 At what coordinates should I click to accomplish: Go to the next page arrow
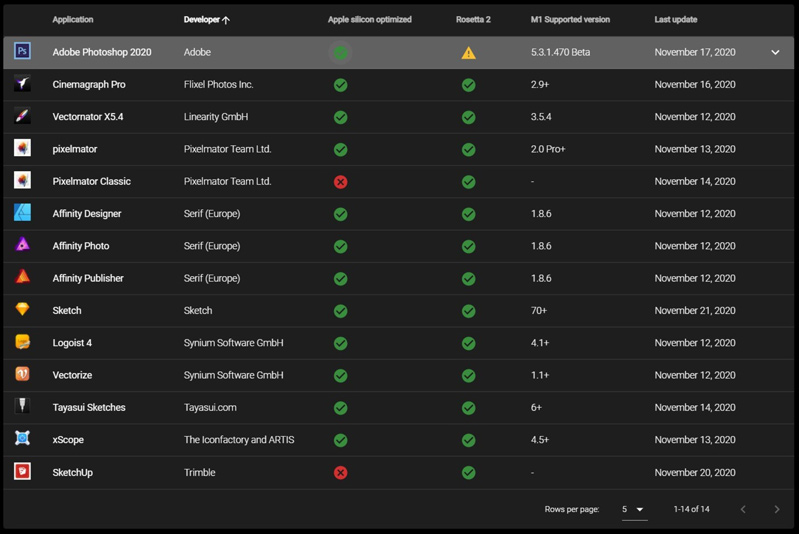click(776, 510)
